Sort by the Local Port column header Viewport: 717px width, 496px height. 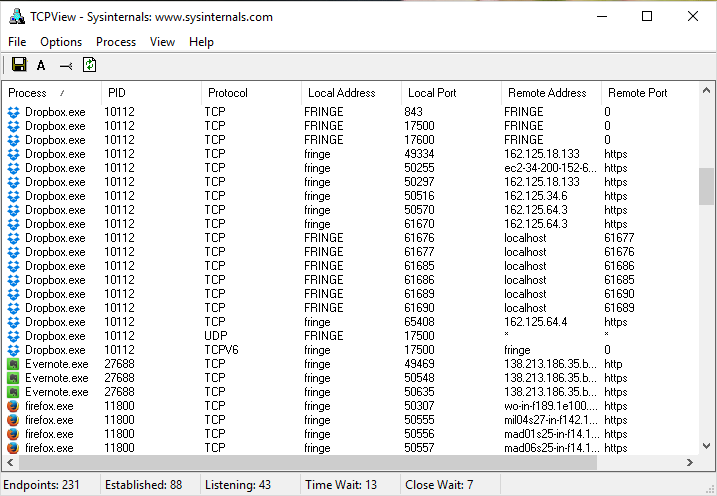pos(450,93)
